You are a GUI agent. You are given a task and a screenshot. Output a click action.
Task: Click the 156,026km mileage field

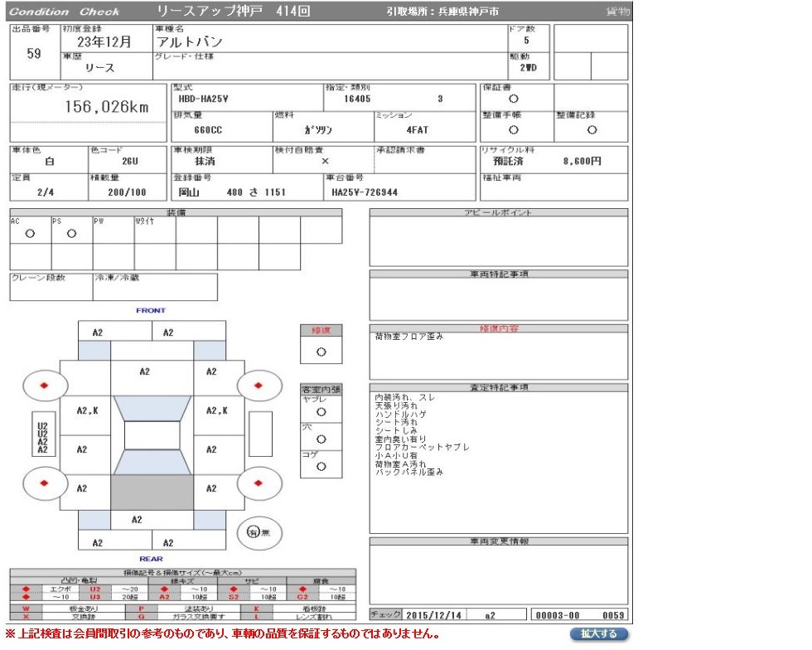point(106,108)
